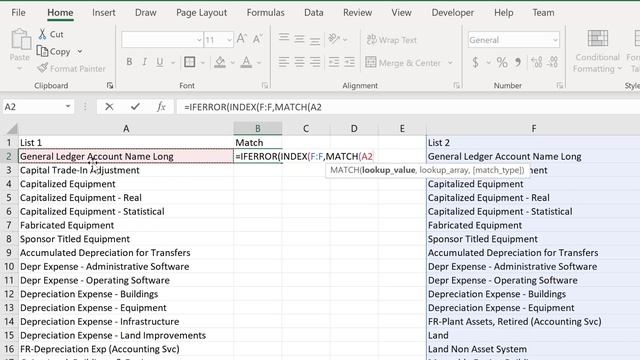Click Increase Indent icon
The height and width of the screenshot is (360, 640).
[x=349, y=62]
